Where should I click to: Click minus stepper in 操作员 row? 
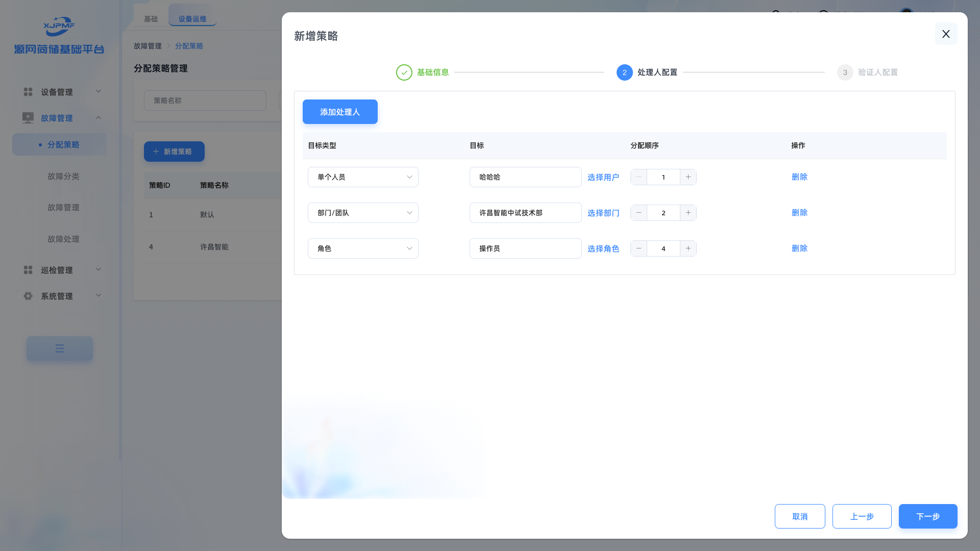pos(639,248)
